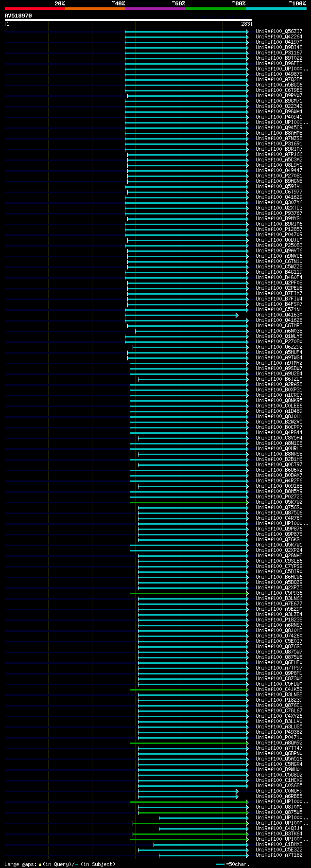Select hit label UniRef100_Q8L9Y1
Viewport: 311px width, 868px height.
[279, 165]
